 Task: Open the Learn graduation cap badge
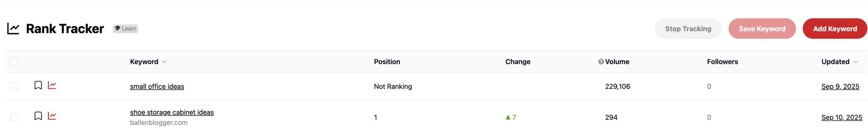click(x=125, y=29)
